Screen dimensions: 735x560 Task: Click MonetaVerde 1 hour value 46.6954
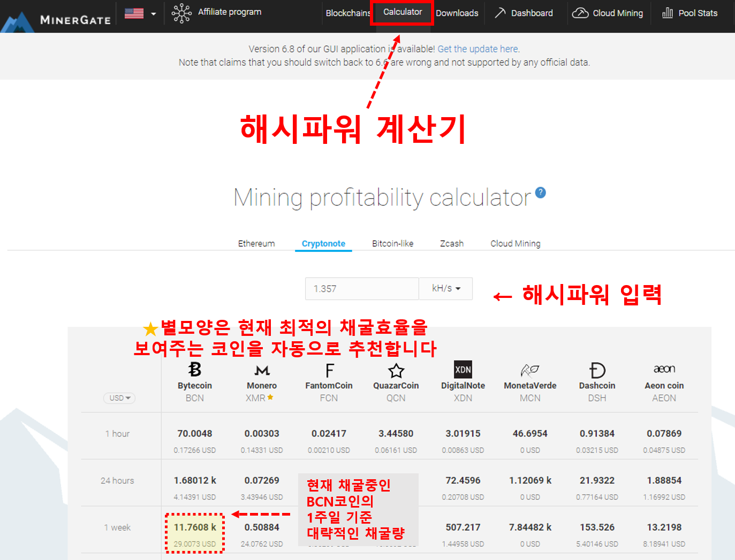click(x=530, y=434)
